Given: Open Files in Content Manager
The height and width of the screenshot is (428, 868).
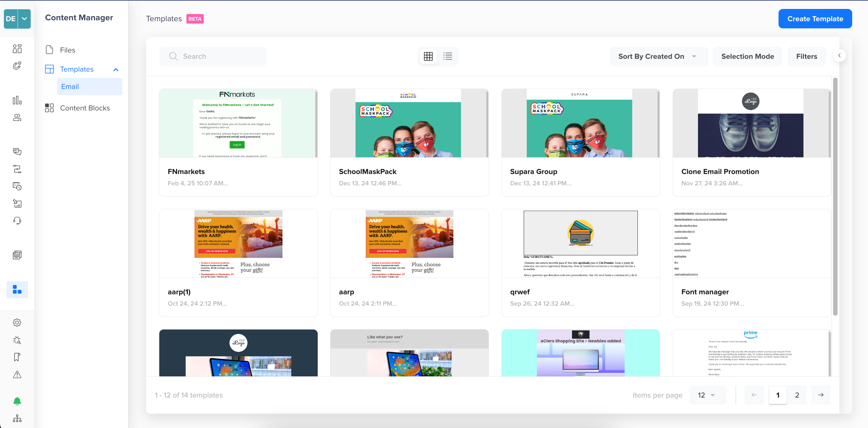Looking at the screenshot, I should [x=67, y=50].
